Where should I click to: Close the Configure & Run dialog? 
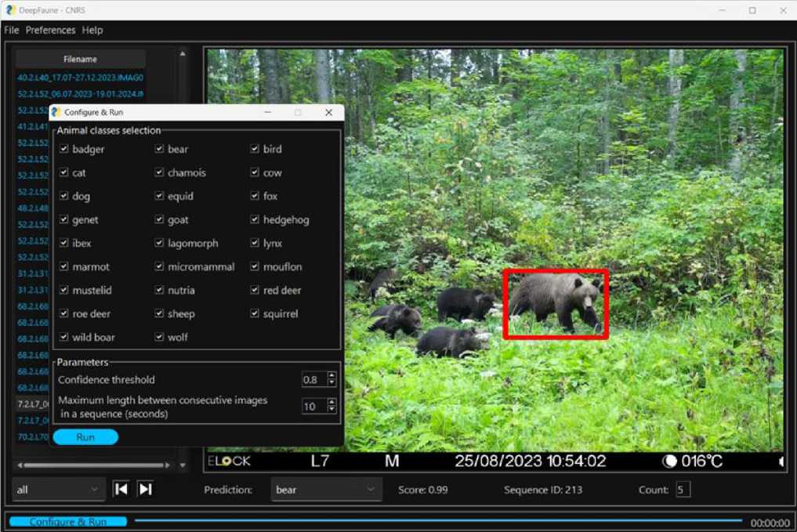(x=328, y=112)
